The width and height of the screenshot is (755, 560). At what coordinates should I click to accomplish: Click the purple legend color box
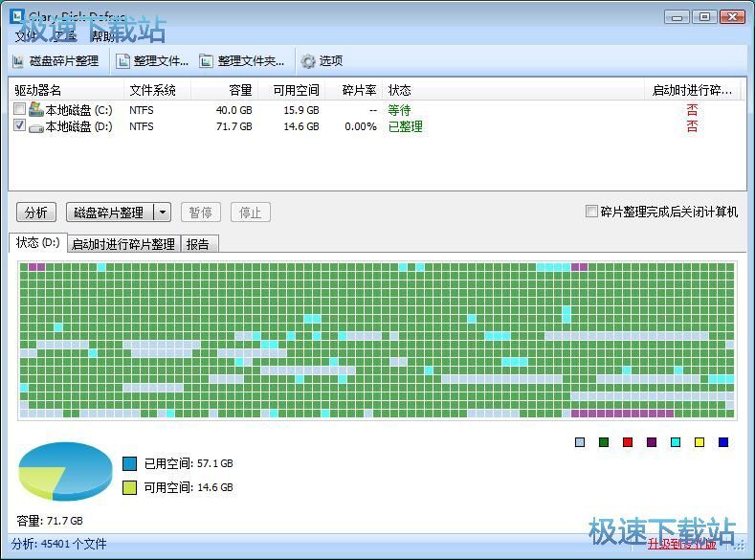pyautogui.click(x=652, y=442)
